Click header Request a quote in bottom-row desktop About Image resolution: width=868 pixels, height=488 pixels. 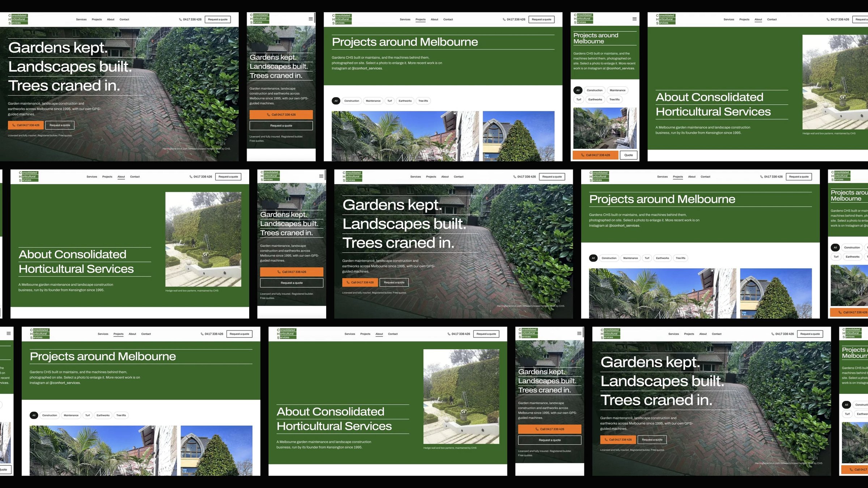click(x=486, y=334)
